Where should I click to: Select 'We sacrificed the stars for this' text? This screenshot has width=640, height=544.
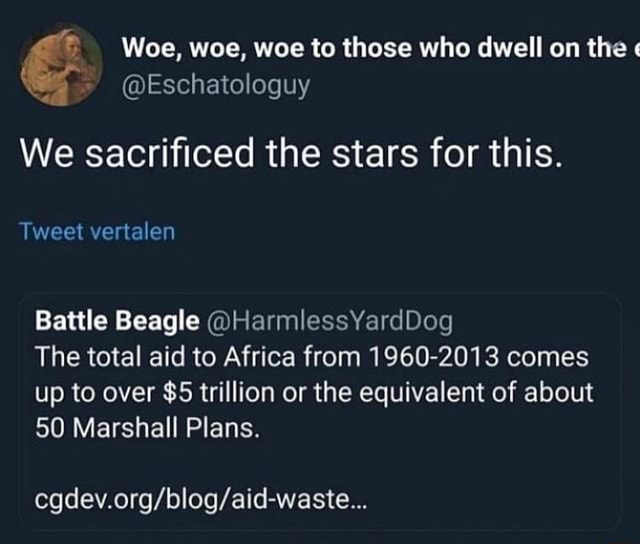(291, 153)
